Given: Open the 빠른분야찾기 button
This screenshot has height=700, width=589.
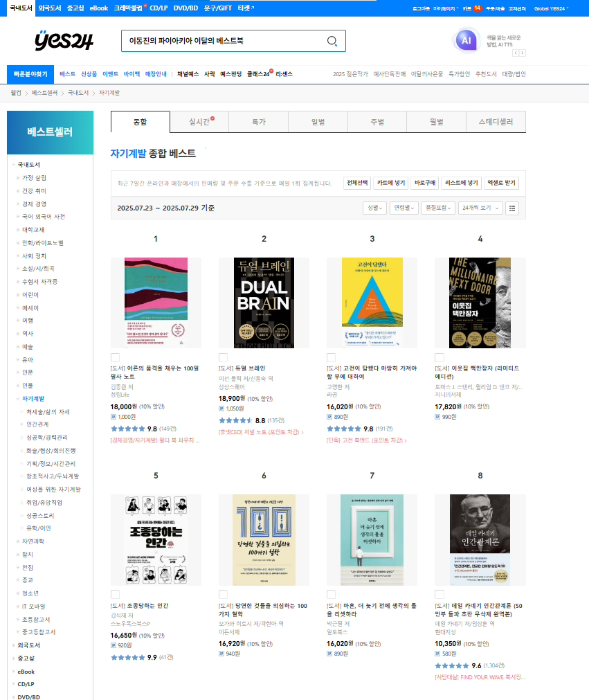Looking at the screenshot, I should click(30, 74).
